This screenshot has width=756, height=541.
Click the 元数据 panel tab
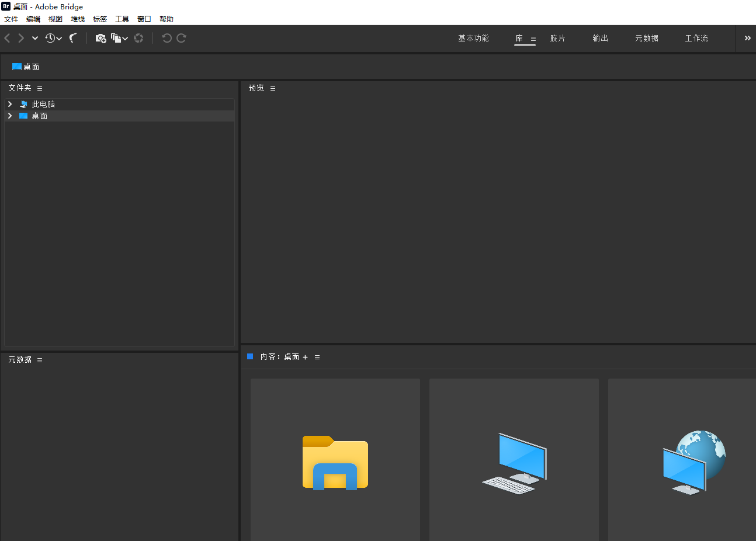pos(20,359)
